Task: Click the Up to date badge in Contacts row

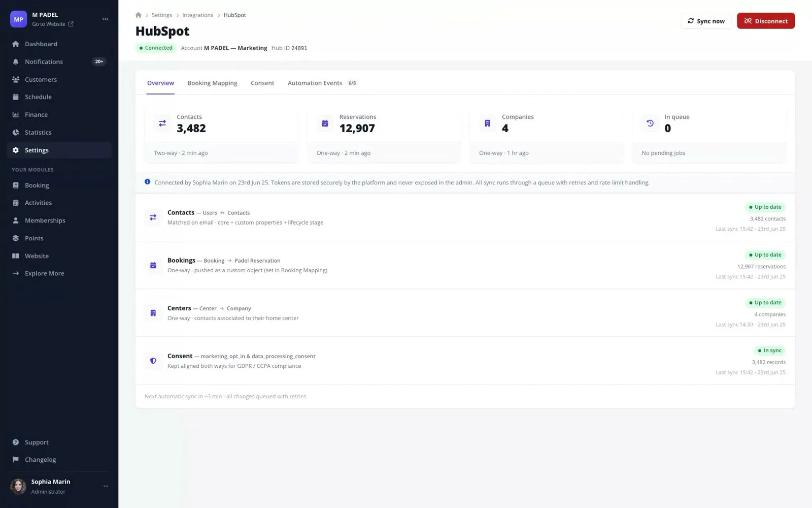Action: tap(765, 207)
